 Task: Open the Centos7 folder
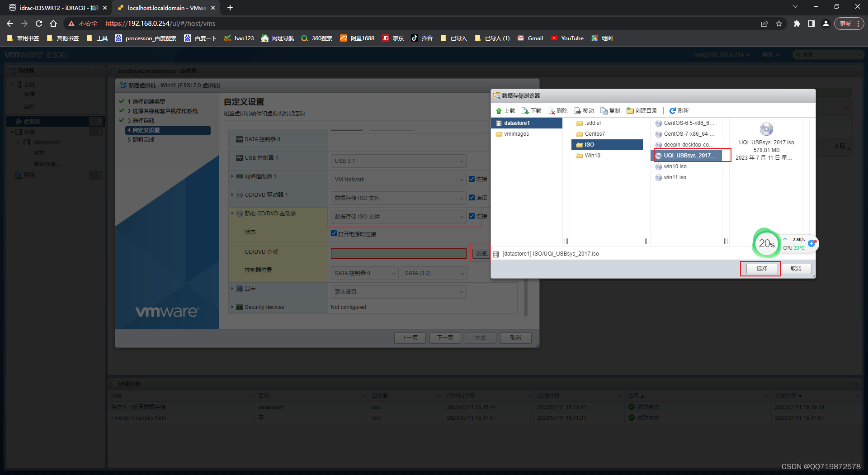tap(607, 134)
